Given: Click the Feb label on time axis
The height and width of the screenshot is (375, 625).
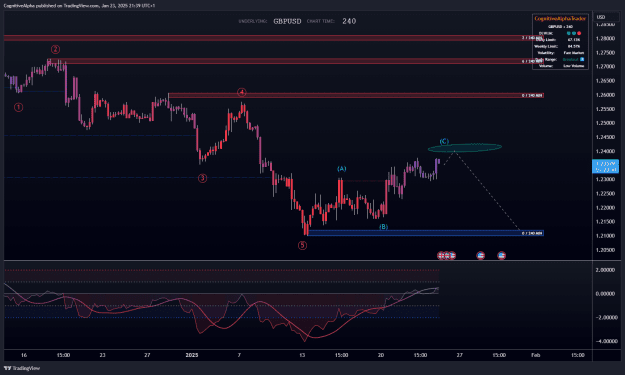Looking at the screenshot, I should pos(535,355).
